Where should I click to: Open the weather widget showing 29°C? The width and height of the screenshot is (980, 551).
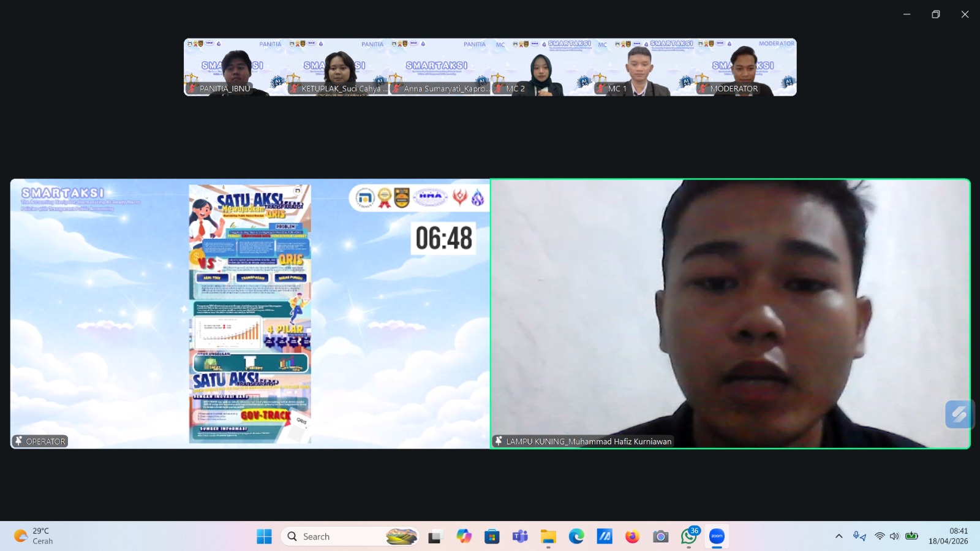point(34,536)
